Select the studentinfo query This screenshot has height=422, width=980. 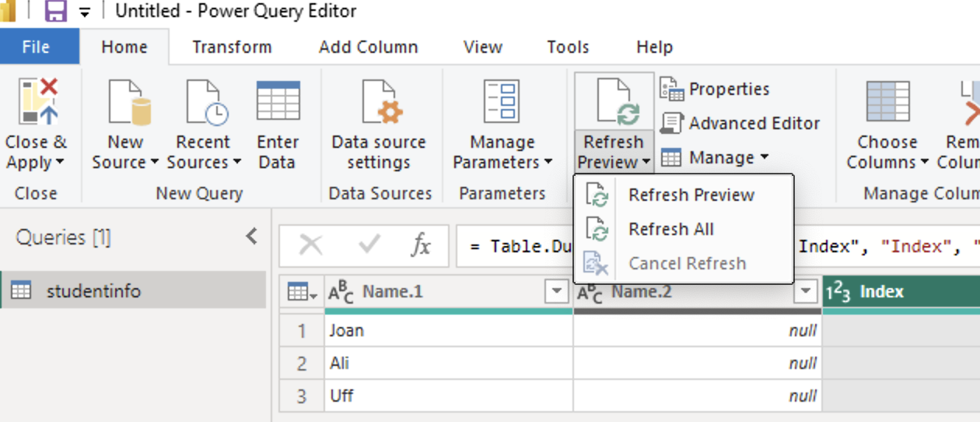point(133,291)
